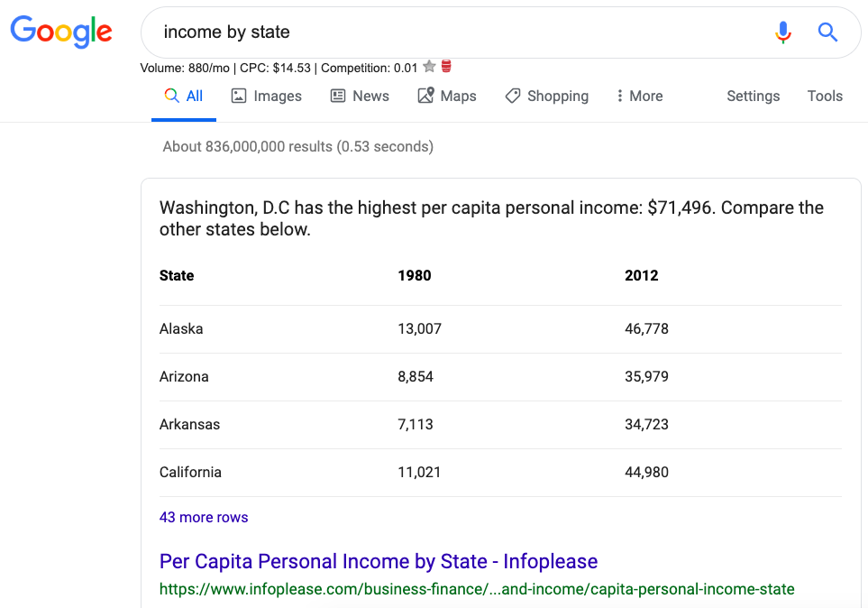This screenshot has height=608, width=868.
Task: Open Per Capita Personal Income Infoplease link
Action: click(x=379, y=561)
